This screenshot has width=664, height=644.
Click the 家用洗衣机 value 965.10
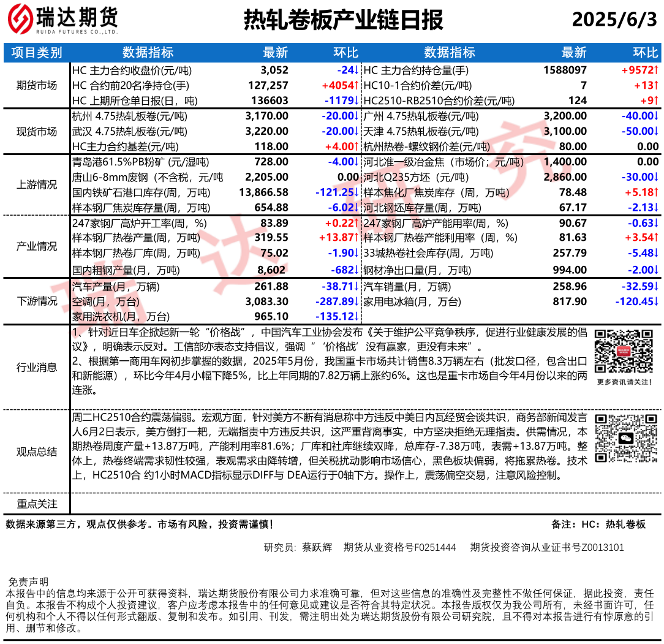(271, 317)
